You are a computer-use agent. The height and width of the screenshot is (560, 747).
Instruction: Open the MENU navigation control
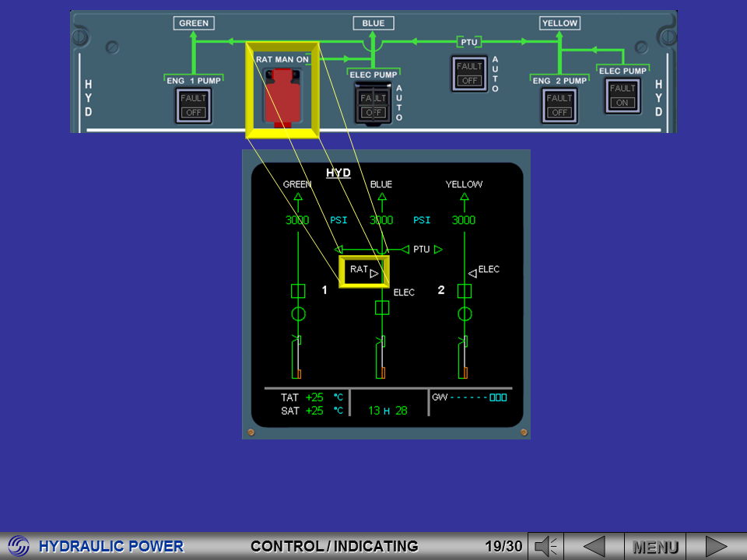click(656, 545)
